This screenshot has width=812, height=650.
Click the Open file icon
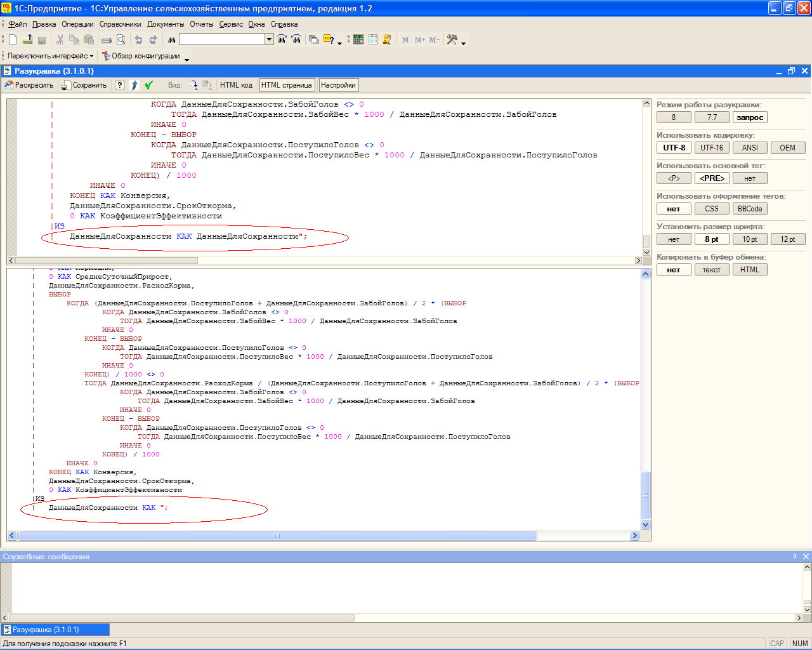click(x=27, y=39)
